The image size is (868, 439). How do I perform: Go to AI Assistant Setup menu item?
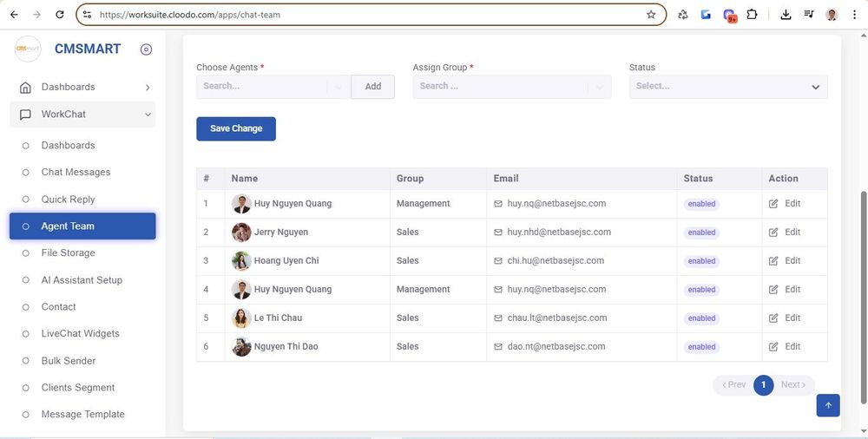tap(82, 280)
